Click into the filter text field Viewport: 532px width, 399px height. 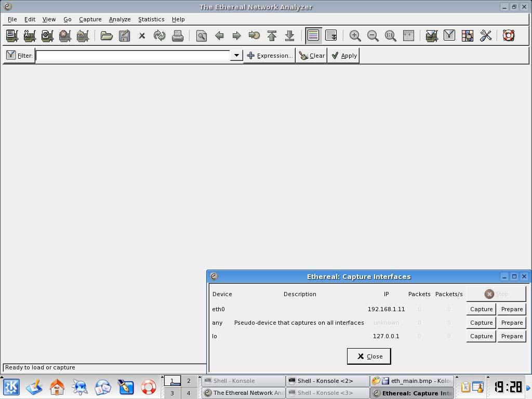[x=133, y=55]
